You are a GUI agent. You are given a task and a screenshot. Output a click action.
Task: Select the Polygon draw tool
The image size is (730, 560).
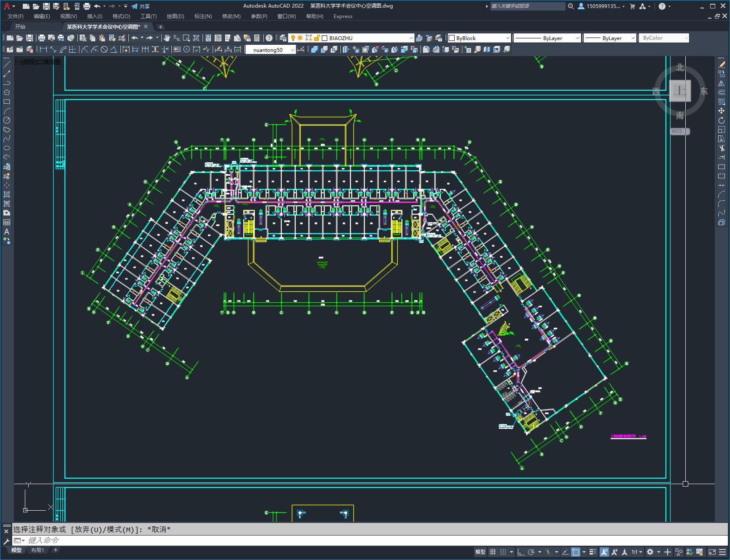7,92
